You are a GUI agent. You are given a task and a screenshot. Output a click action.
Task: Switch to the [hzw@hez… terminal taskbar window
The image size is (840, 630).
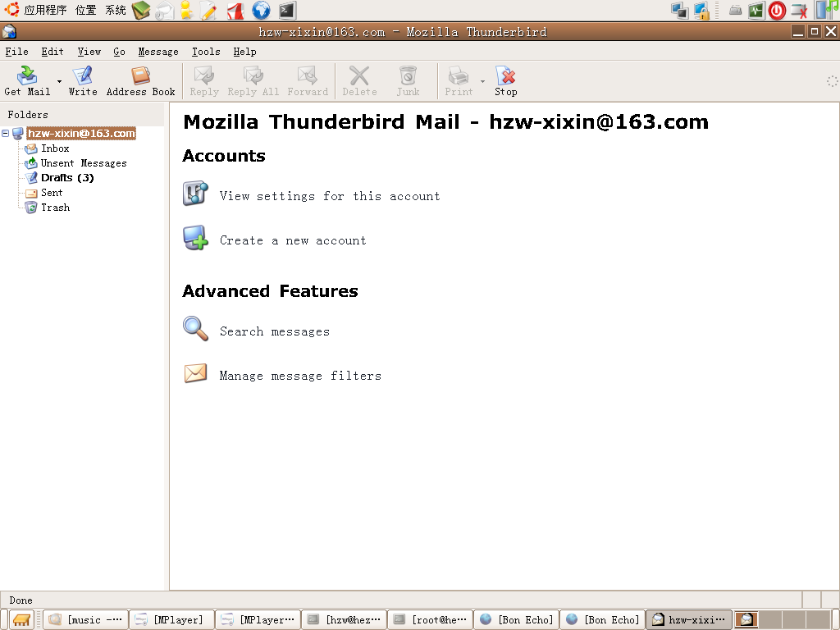(x=344, y=620)
